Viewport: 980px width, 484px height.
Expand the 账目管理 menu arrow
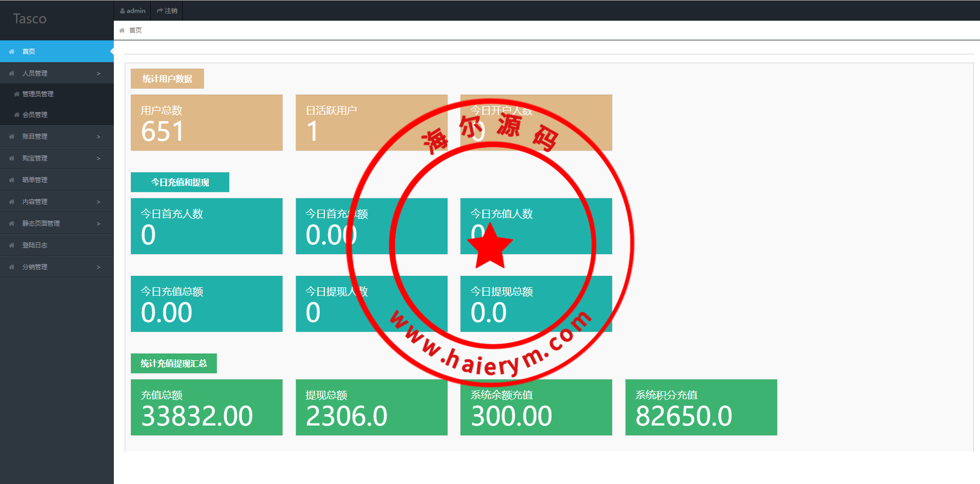98,137
